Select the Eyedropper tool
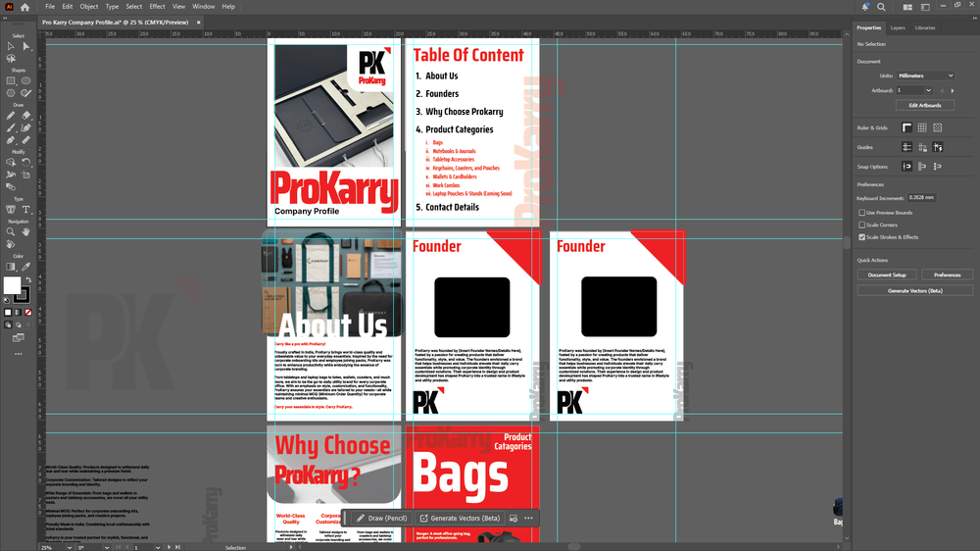The height and width of the screenshot is (551, 980). pyautogui.click(x=26, y=267)
